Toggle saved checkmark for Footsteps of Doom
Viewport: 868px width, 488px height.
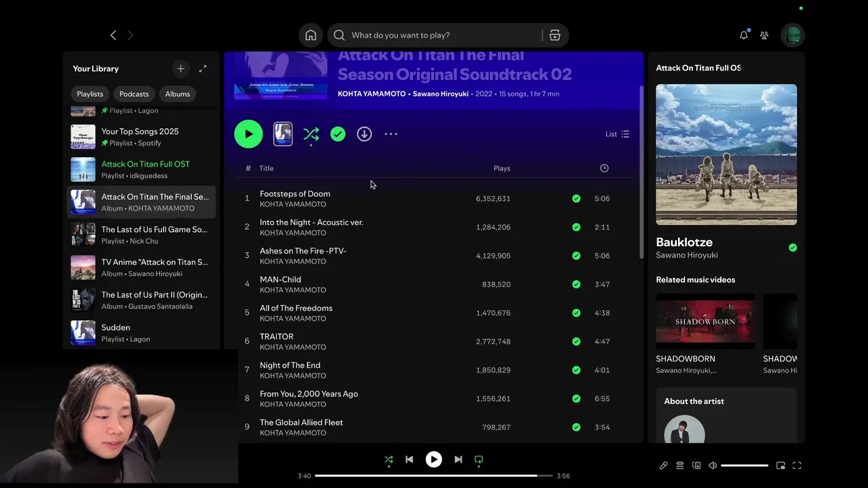tap(576, 199)
